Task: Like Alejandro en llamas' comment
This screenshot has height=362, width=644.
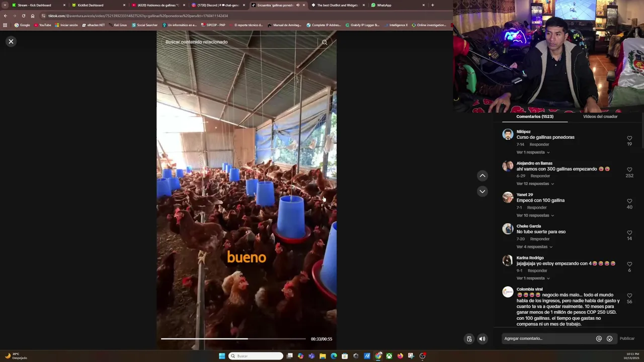Action: (x=629, y=170)
